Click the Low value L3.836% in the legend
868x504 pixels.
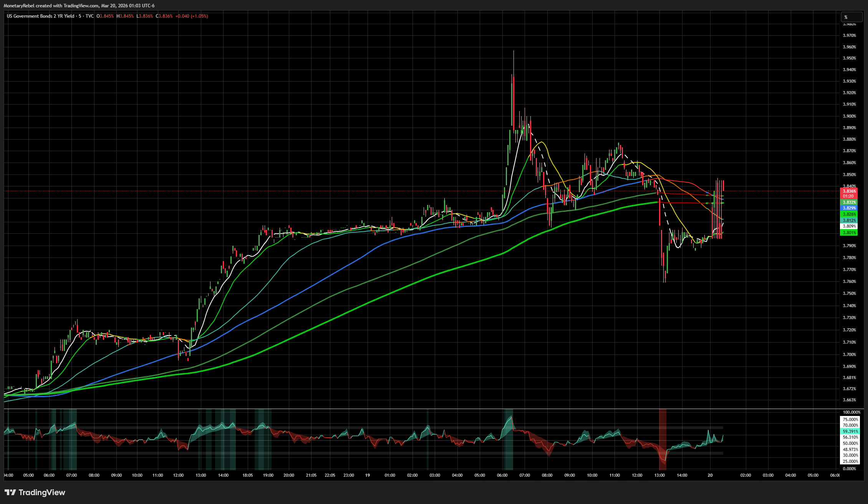coord(145,16)
